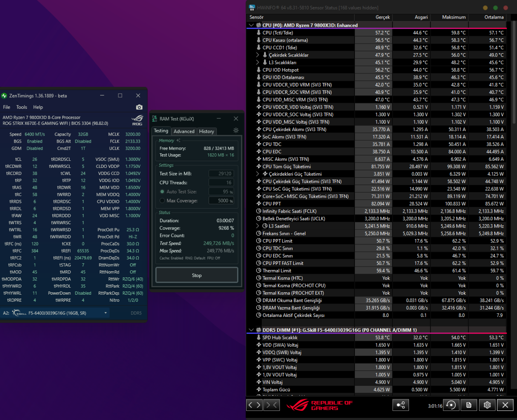Viewport: 517px width, 420px height.
Task: Expand HWiNFO columns with the outward arrows button
Action: 254,405
